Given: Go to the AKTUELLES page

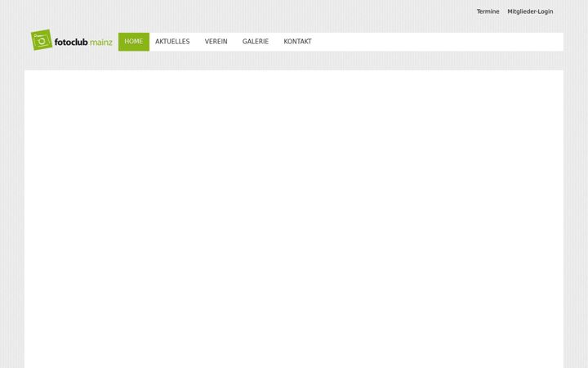Looking at the screenshot, I should (x=172, y=42).
